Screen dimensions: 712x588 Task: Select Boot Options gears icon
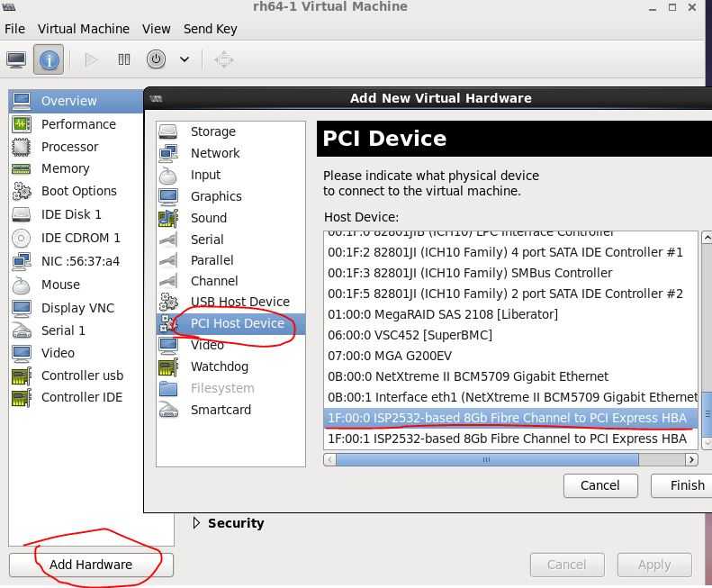tap(22, 191)
